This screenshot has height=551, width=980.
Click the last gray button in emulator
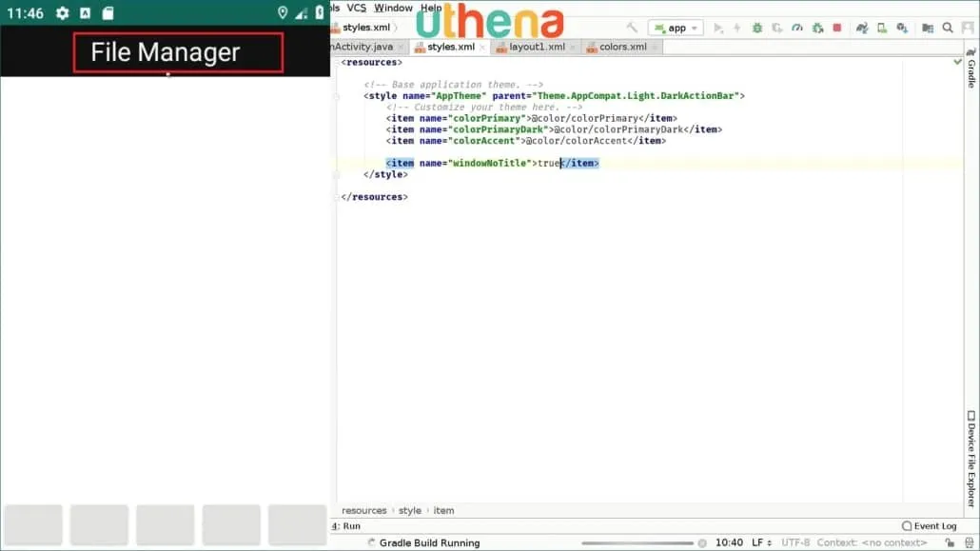point(298,524)
